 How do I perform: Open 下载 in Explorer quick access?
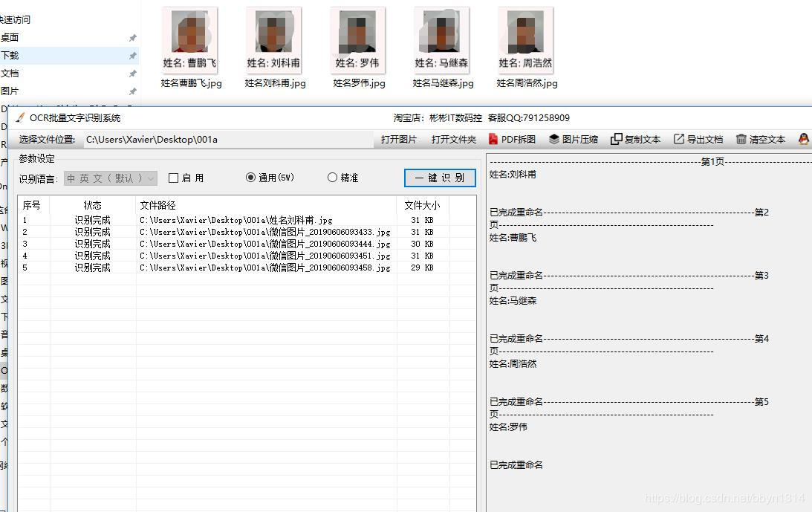[x=10, y=56]
